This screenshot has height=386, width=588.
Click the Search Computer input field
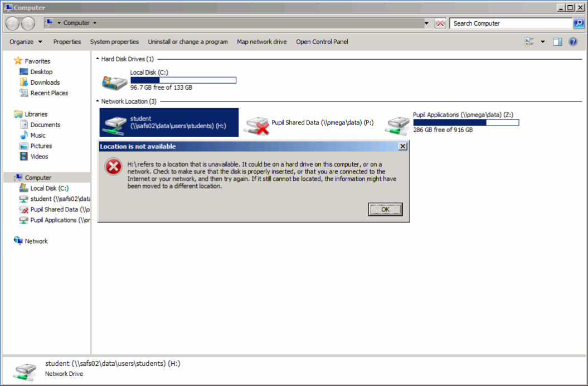pyautogui.click(x=511, y=23)
